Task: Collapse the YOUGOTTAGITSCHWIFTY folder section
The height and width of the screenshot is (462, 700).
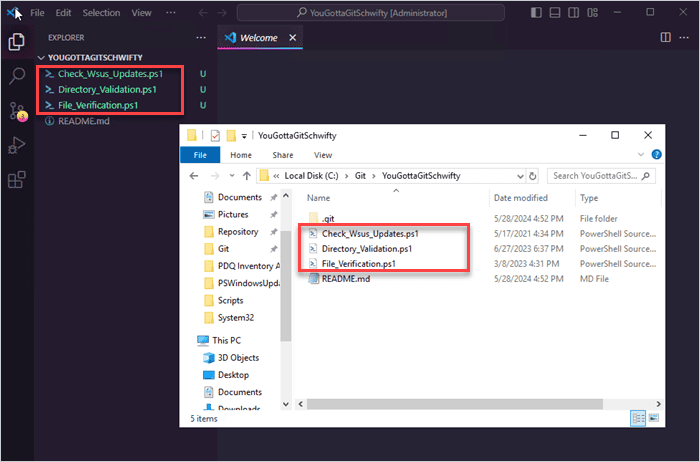Action: [x=95, y=58]
